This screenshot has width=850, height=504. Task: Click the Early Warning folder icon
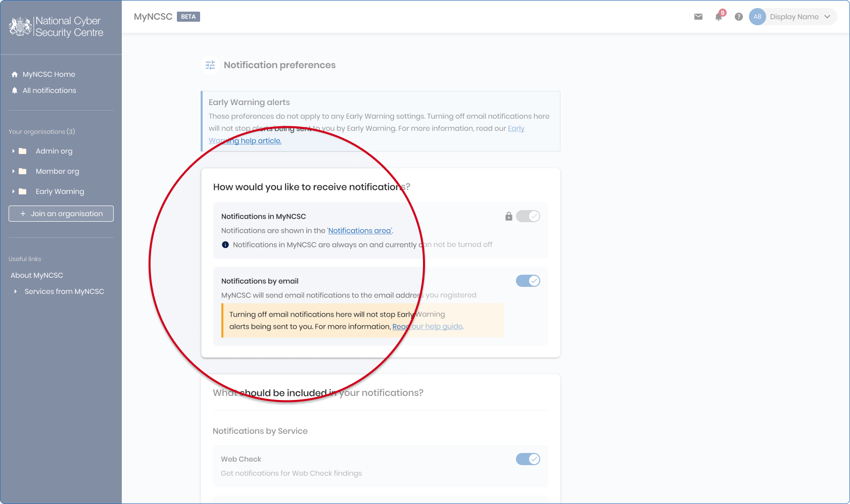click(x=23, y=191)
